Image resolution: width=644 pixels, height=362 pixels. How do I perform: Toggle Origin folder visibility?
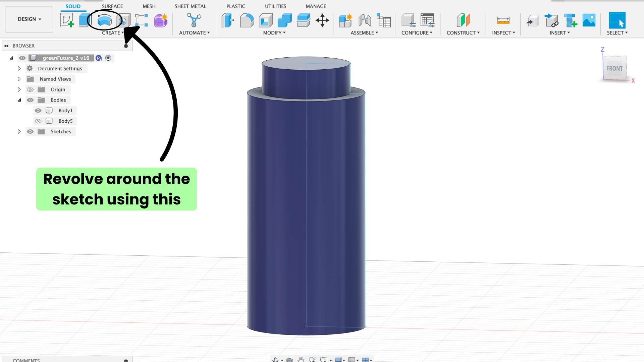[x=30, y=89]
